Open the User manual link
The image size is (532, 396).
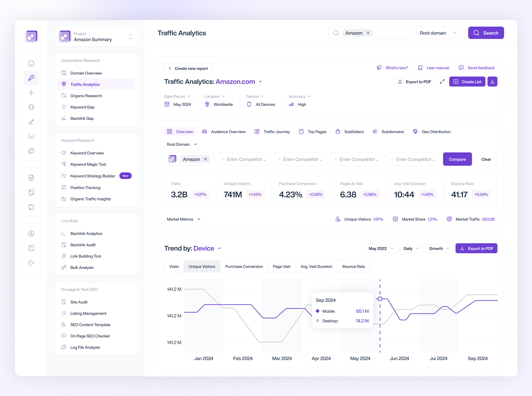(x=434, y=68)
